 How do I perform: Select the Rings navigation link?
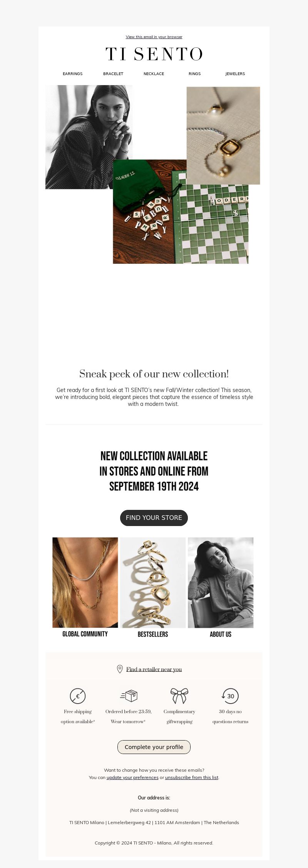[x=195, y=74]
